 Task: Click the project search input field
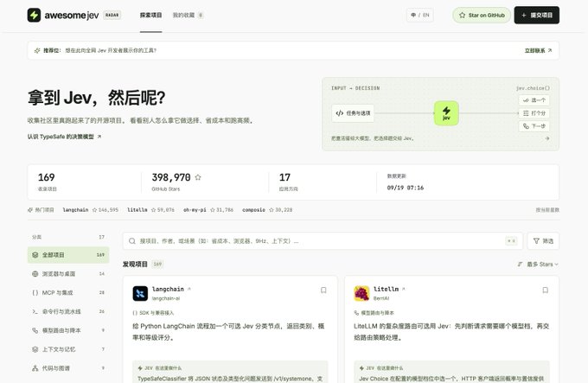[323, 241]
